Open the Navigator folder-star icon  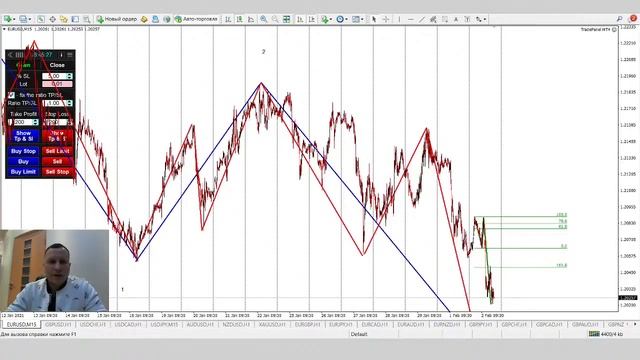tap(64, 19)
